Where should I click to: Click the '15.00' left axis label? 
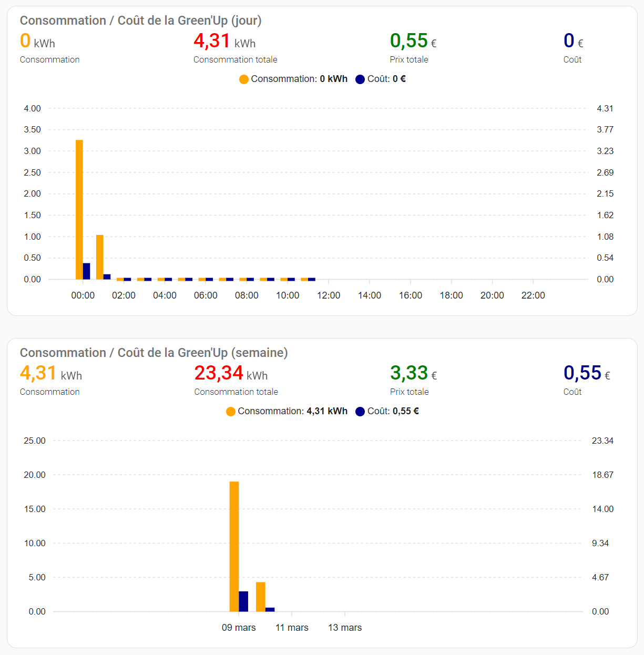click(x=35, y=509)
